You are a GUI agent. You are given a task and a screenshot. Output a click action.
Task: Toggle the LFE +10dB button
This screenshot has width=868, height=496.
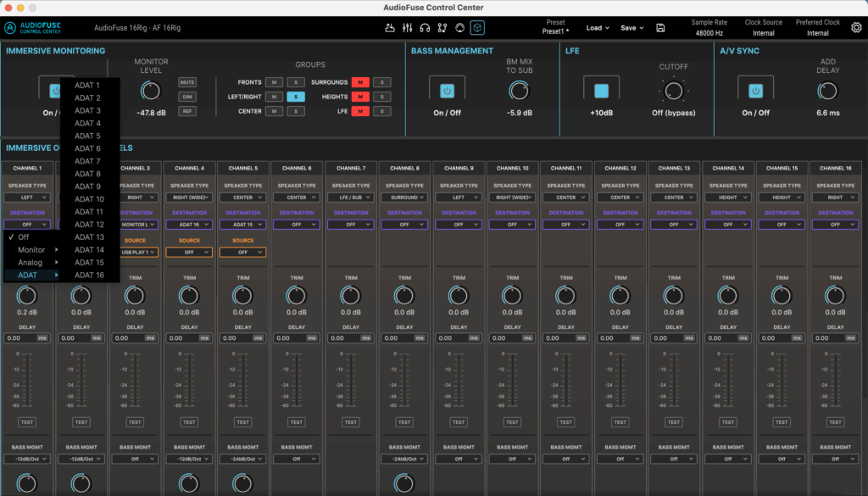601,90
